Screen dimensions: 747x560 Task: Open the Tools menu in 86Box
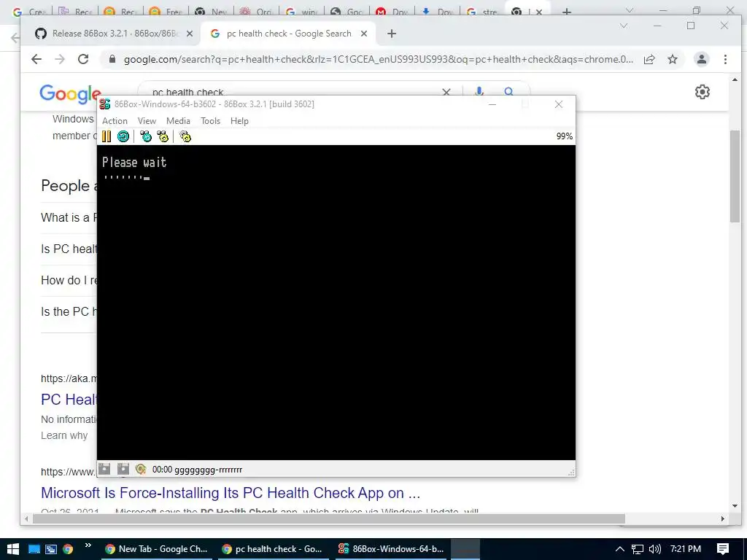(x=210, y=121)
